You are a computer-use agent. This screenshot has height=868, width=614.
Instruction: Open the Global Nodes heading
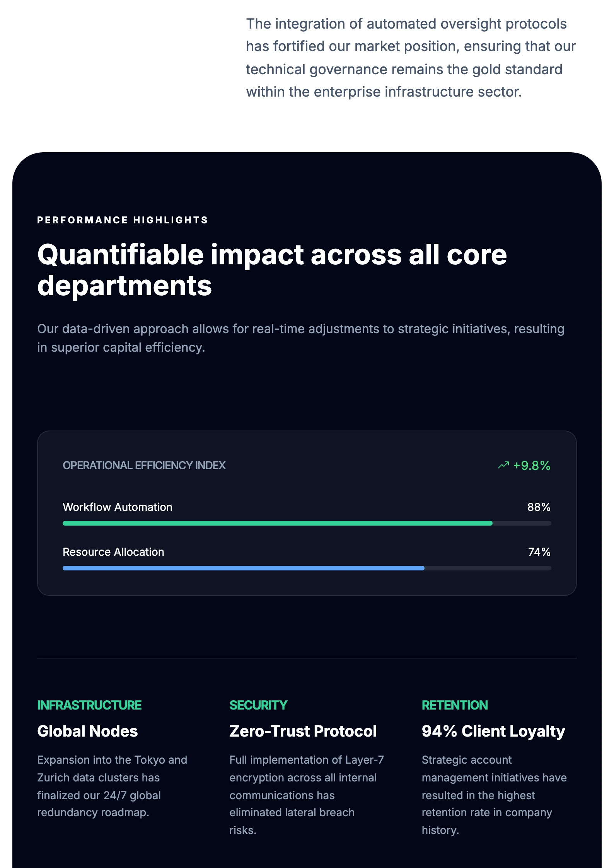87,731
